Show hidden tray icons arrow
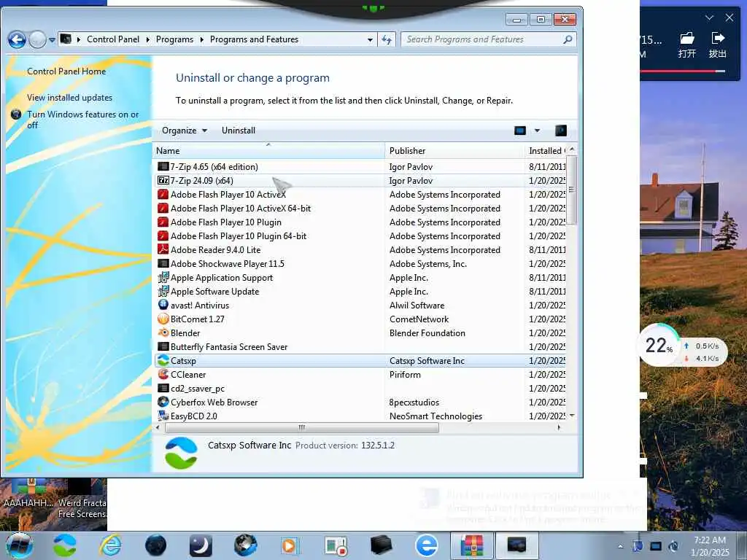This screenshot has width=747, height=560. click(620, 546)
